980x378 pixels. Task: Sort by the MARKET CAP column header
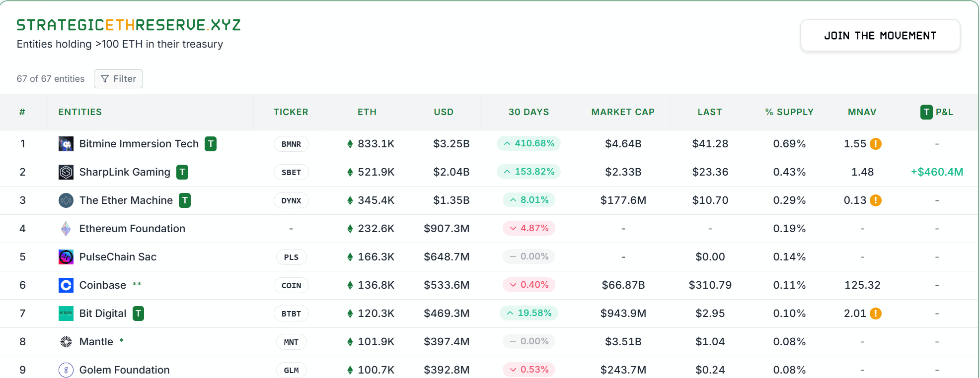tap(622, 112)
